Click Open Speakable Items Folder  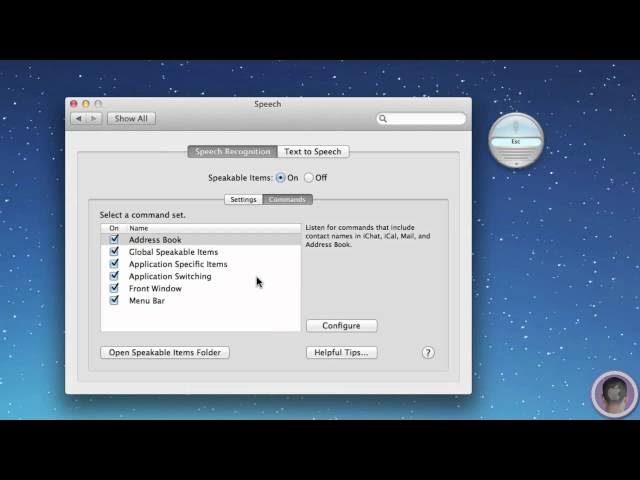[165, 352]
